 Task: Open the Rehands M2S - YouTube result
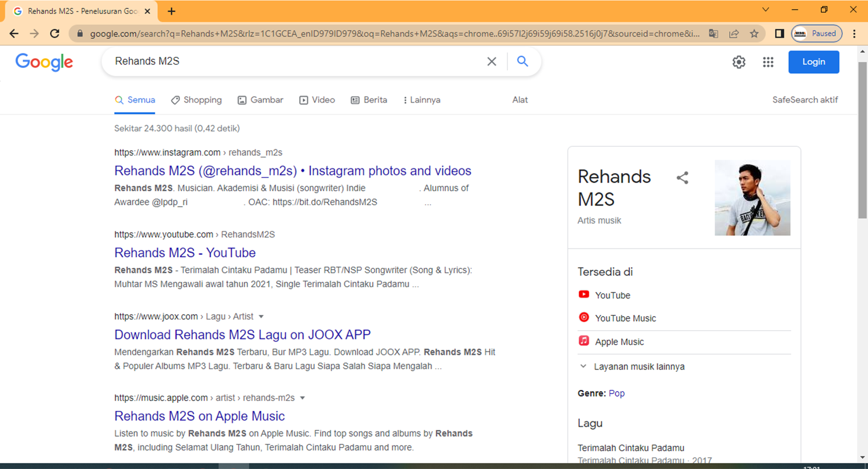pyautogui.click(x=185, y=253)
